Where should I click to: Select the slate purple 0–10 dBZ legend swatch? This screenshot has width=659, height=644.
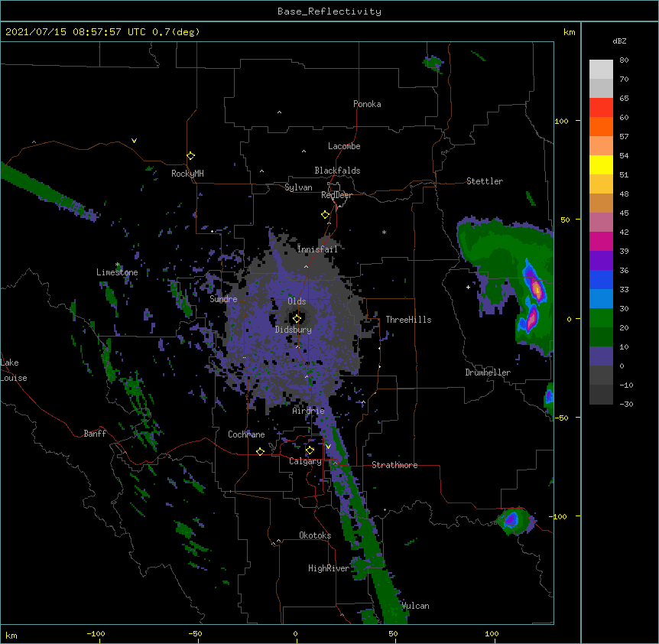pyautogui.click(x=601, y=356)
